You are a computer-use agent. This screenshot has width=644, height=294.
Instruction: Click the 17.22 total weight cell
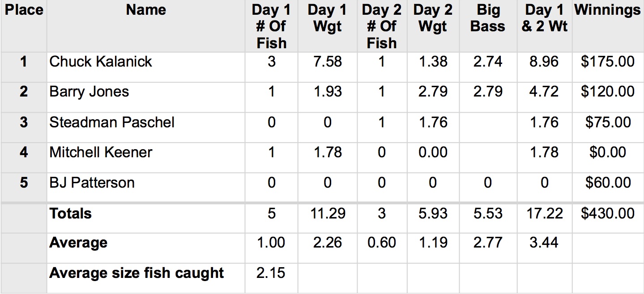click(544, 214)
